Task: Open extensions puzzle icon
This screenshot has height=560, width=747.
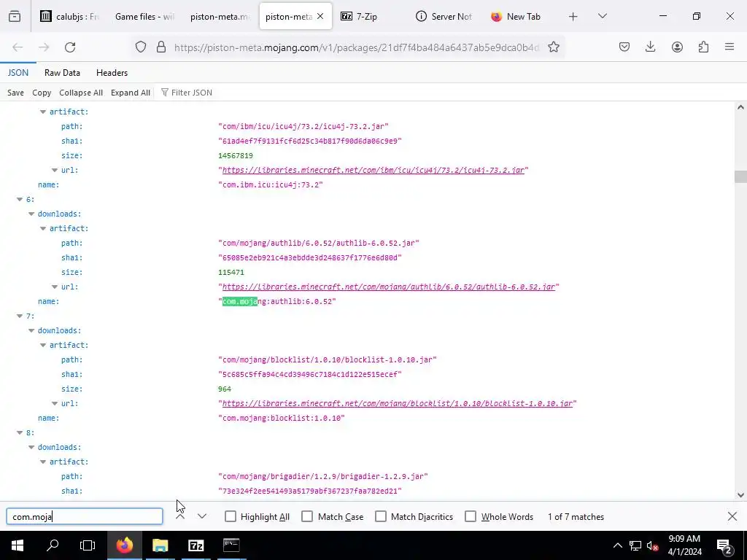Action: pyautogui.click(x=703, y=47)
